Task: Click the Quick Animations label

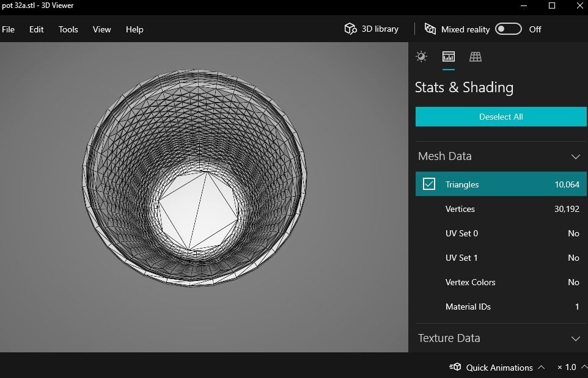Action: coord(499,368)
